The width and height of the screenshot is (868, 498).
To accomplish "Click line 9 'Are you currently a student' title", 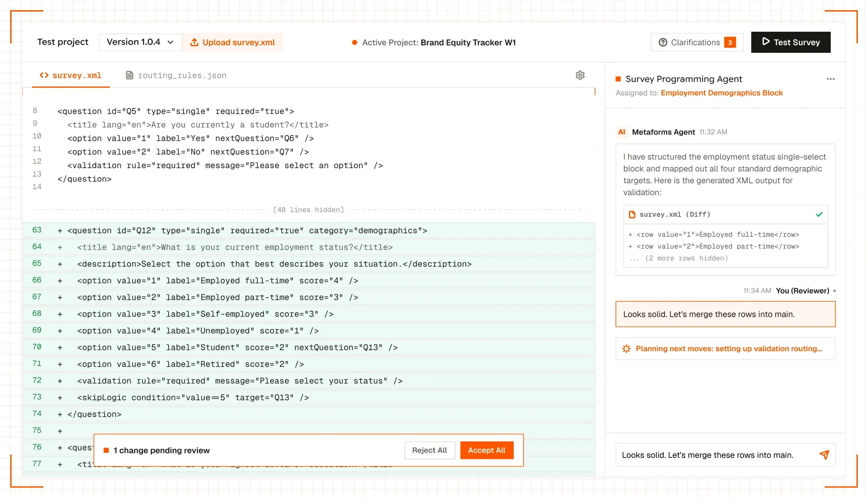I will (198, 125).
